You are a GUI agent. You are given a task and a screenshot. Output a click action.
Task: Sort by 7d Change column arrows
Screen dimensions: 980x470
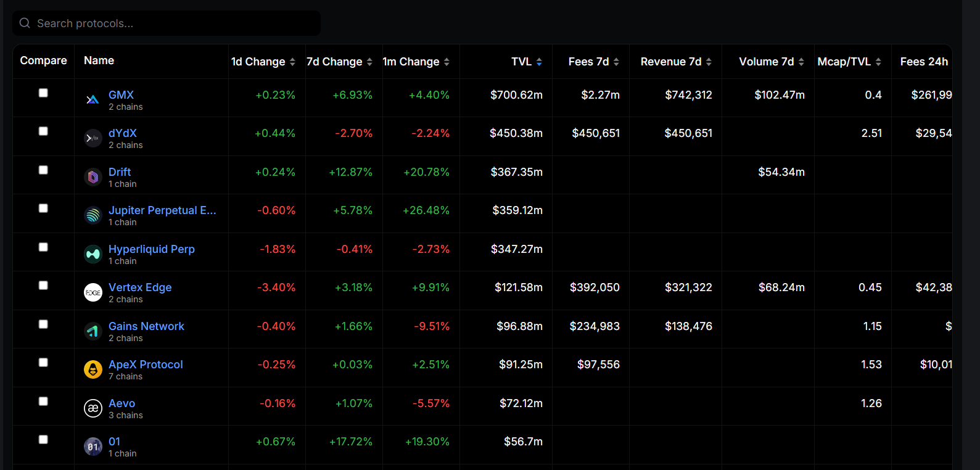[x=369, y=62]
